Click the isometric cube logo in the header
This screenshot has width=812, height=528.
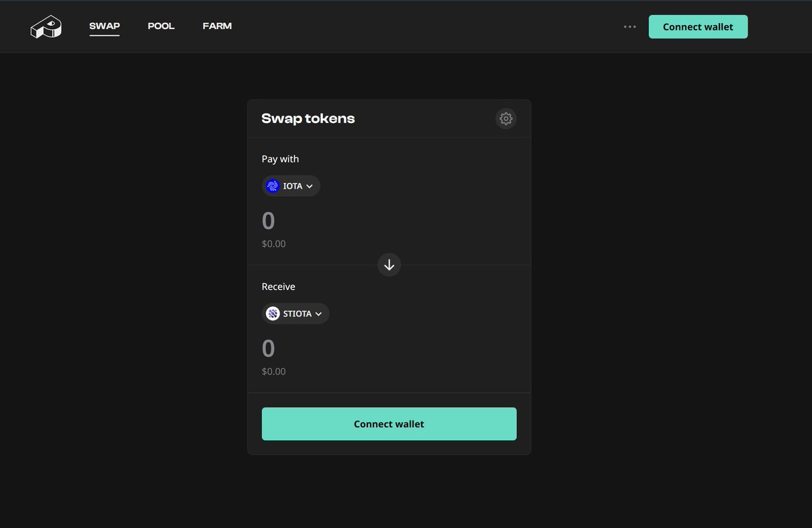(46, 27)
